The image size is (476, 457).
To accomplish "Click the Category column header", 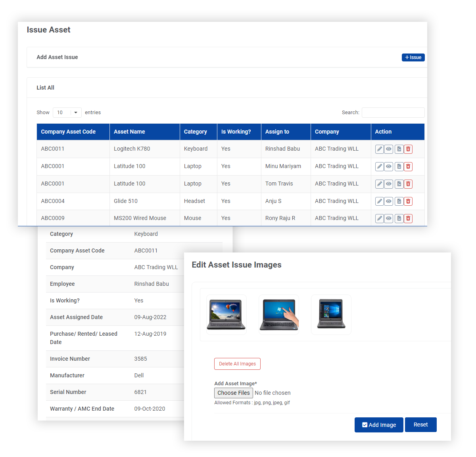I will (x=195, y=132).
